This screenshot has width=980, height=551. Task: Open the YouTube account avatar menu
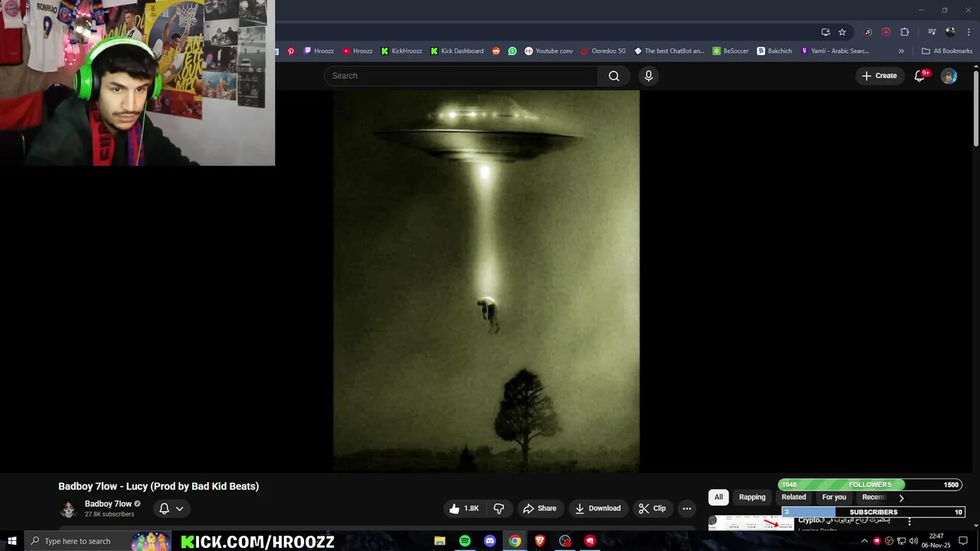coord(949,76)
